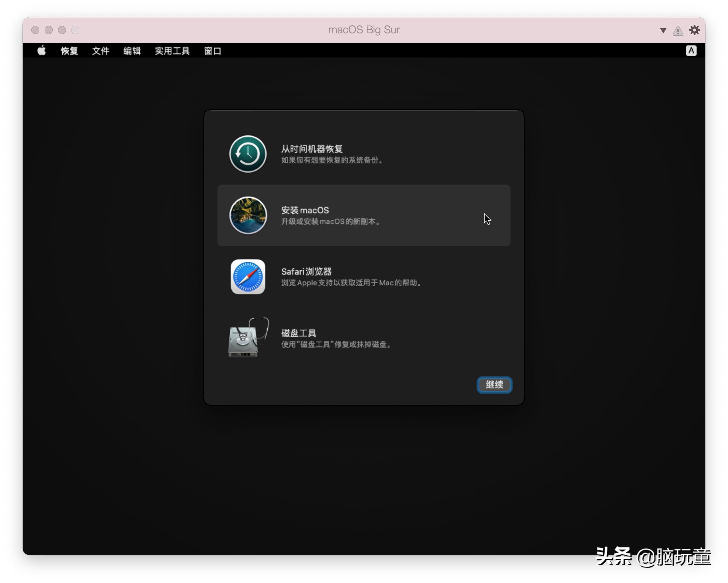Click the macOS Big Sur window title
The width and height of the screenshot is (728, 583).
coord(364,30)
